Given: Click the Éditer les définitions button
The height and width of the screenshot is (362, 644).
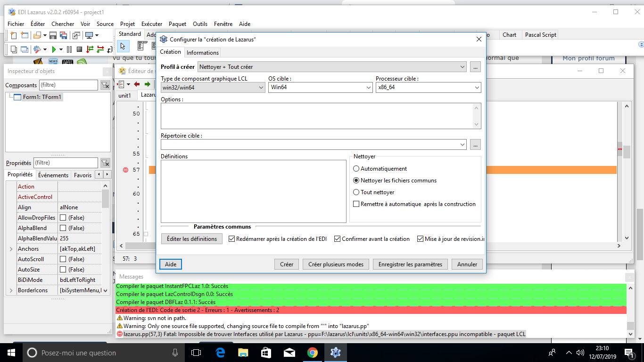Looking at the screenshot, I should click(191, 239).
